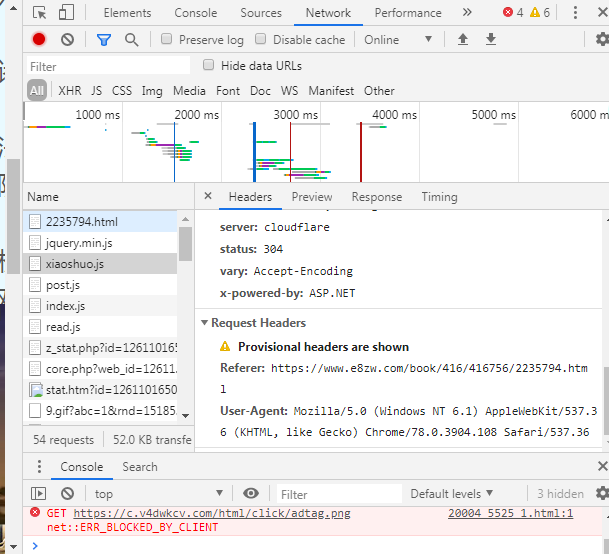Close the request details pane

208,196
